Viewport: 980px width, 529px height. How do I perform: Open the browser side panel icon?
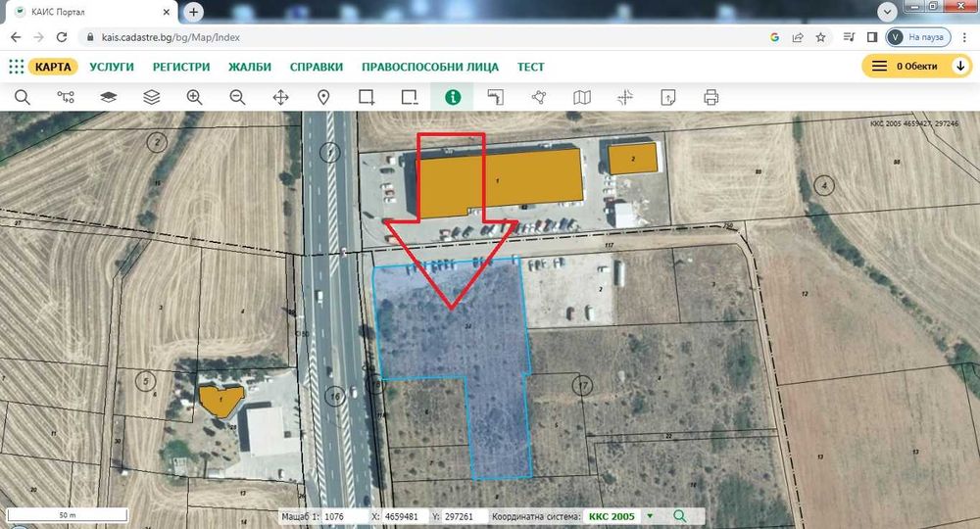coord(872,37)
